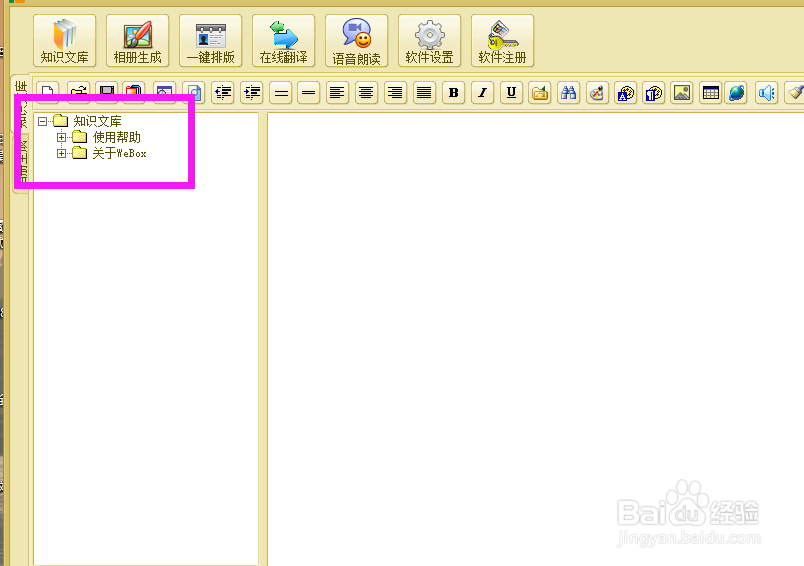The image size is (804, 566).
Task: Click inside the document editing area
Action: (535, 338)
